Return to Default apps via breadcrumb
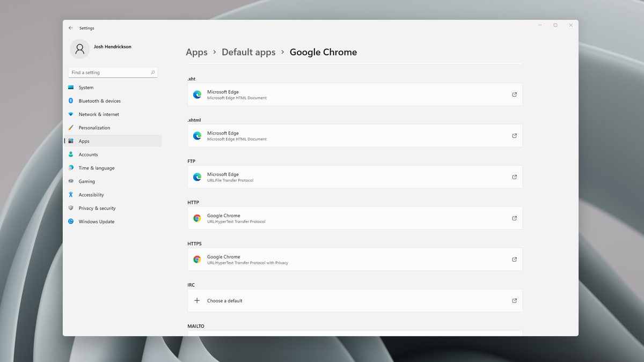The height and width of the screenshot is (362, 644). pos(248,52)
